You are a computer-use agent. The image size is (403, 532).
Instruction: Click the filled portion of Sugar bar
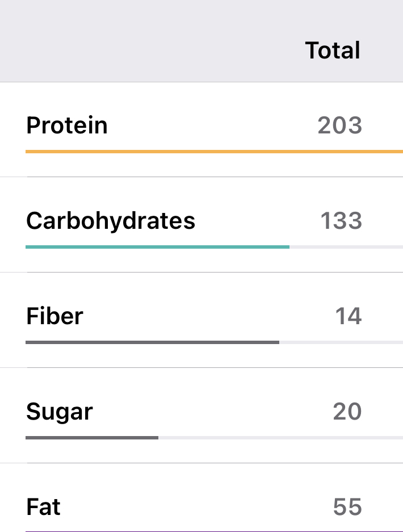click(x=92, y=438)
